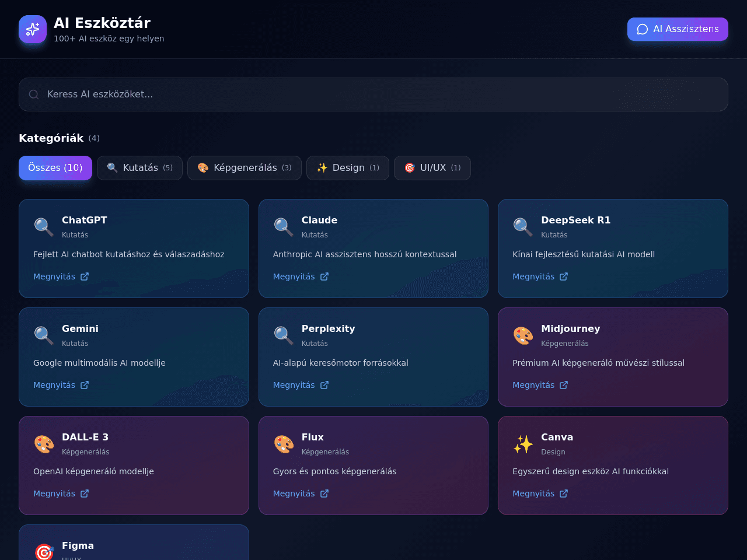Open Claude via its Megnyitás link
Viewport: 747px width, 560px height.
click(x=301, y=276)
